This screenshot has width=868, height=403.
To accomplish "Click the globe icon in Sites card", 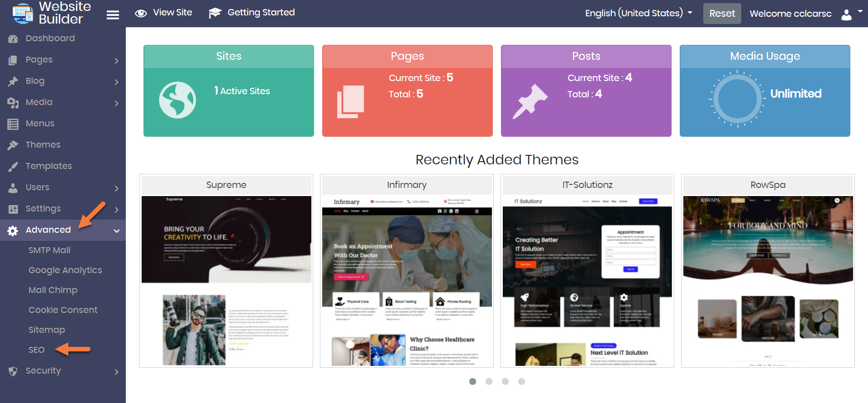I will click(177, 100).
